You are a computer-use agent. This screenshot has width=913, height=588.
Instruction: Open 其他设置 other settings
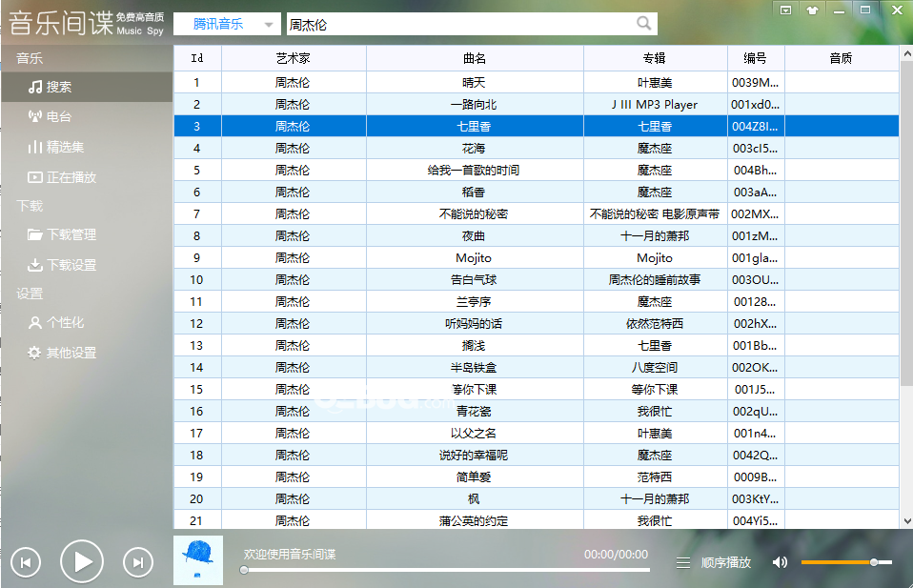tap(62, 353)
